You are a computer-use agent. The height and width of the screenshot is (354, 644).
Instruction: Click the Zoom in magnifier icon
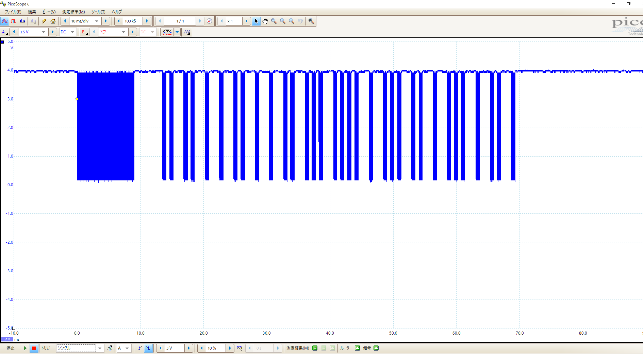(x=283, y=21)
